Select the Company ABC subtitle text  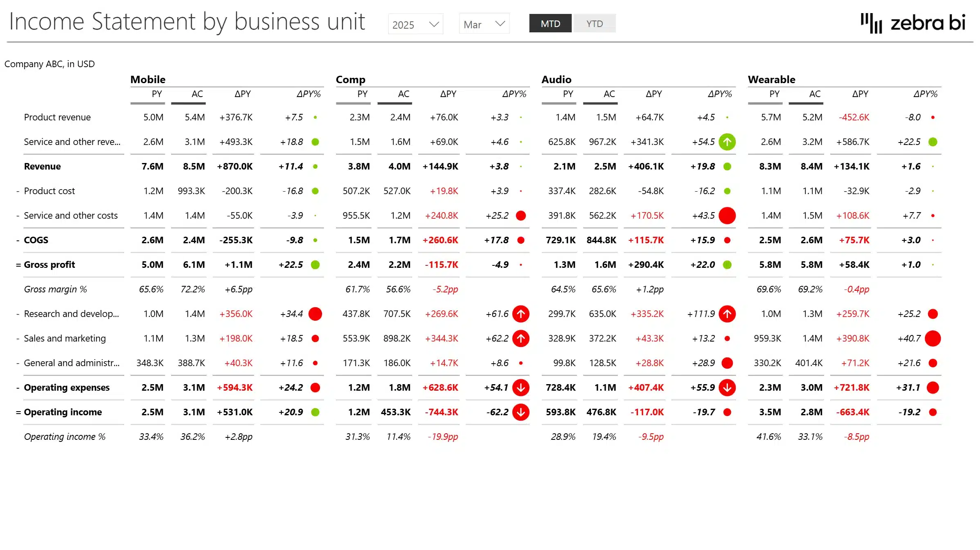[50, 64]
